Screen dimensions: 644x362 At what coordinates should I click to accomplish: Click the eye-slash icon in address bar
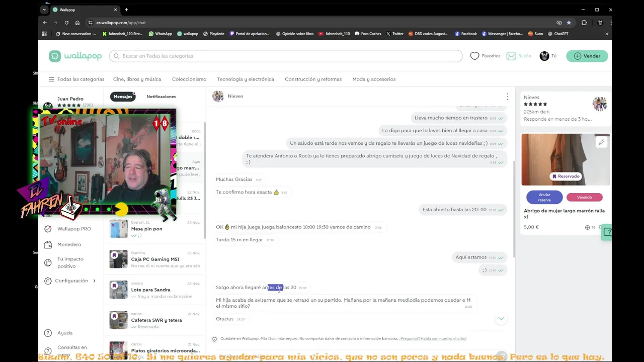pos(559,23)
